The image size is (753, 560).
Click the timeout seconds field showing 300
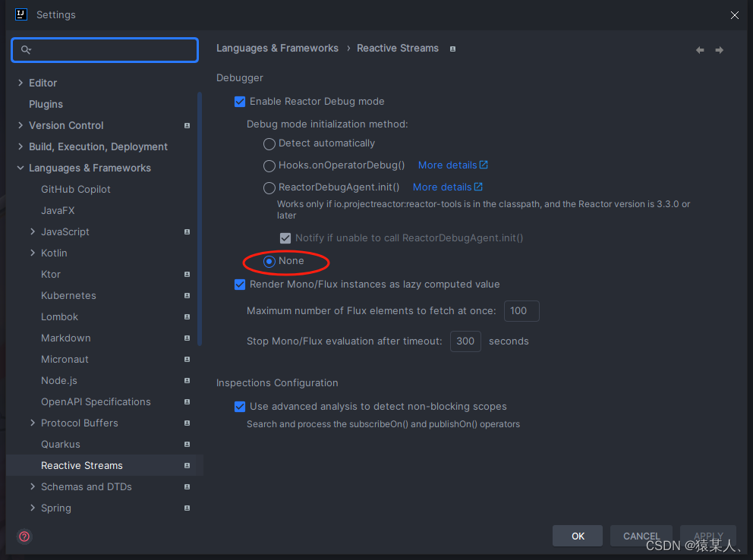point(465,341)
